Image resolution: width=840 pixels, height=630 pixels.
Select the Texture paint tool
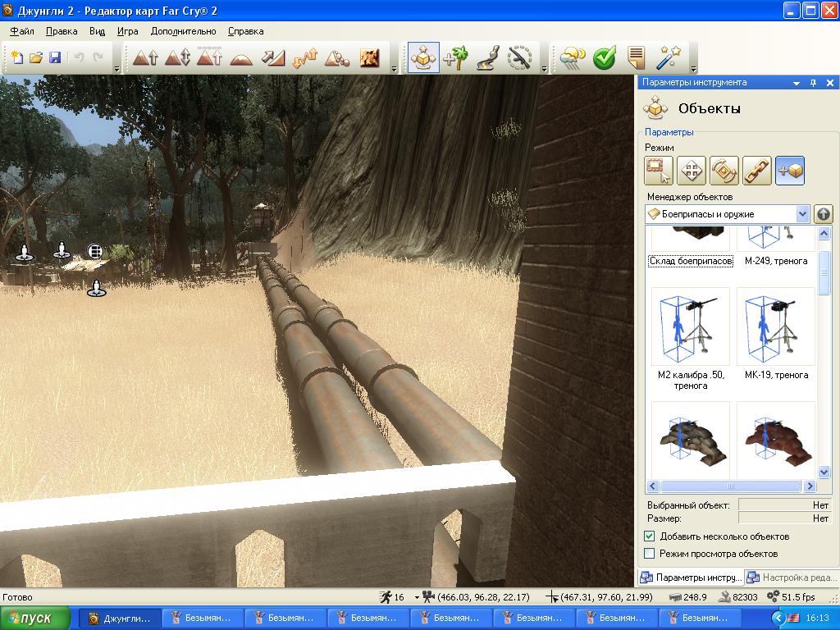point(370,57)
